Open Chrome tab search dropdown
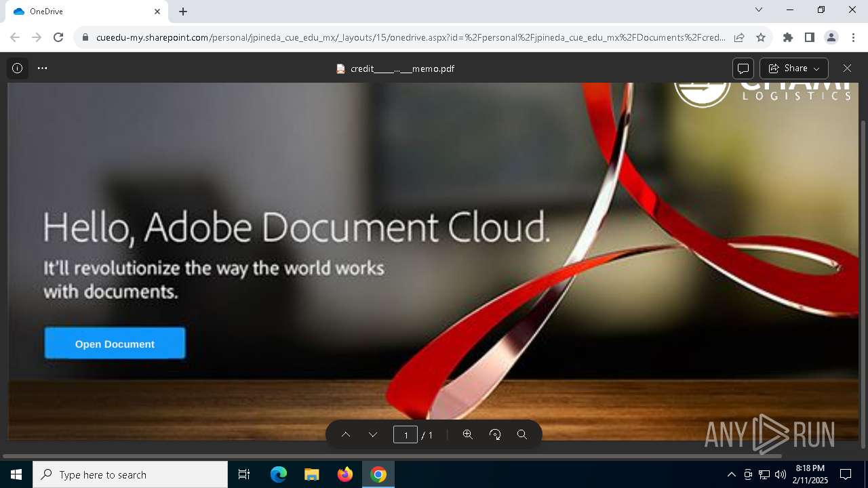This screenshot has width=868, height=488. [x=759, y=10]
